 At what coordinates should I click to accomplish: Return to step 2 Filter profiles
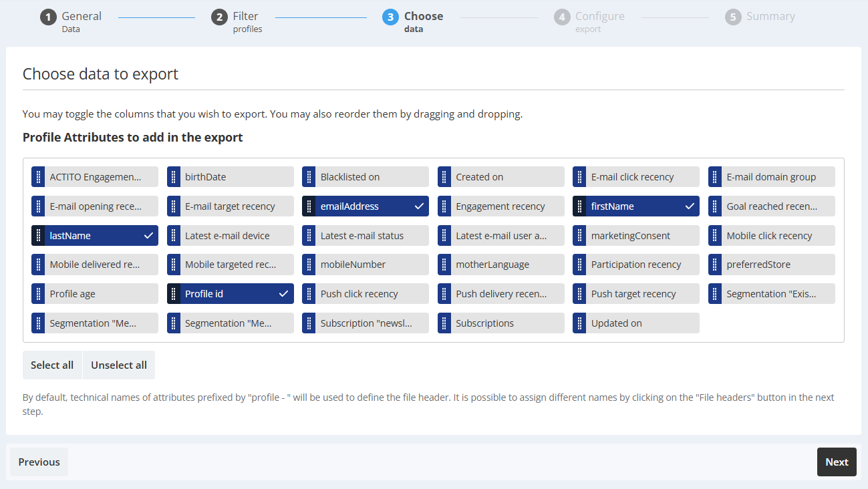237,21
